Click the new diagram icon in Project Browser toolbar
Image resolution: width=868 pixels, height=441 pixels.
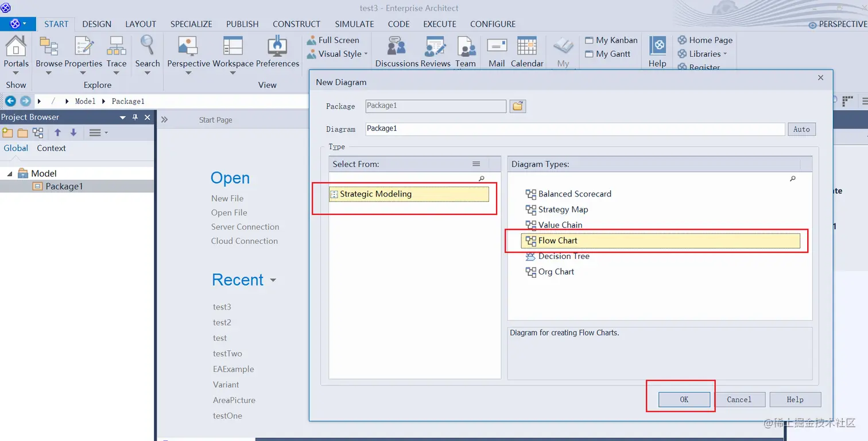point(38,133)
